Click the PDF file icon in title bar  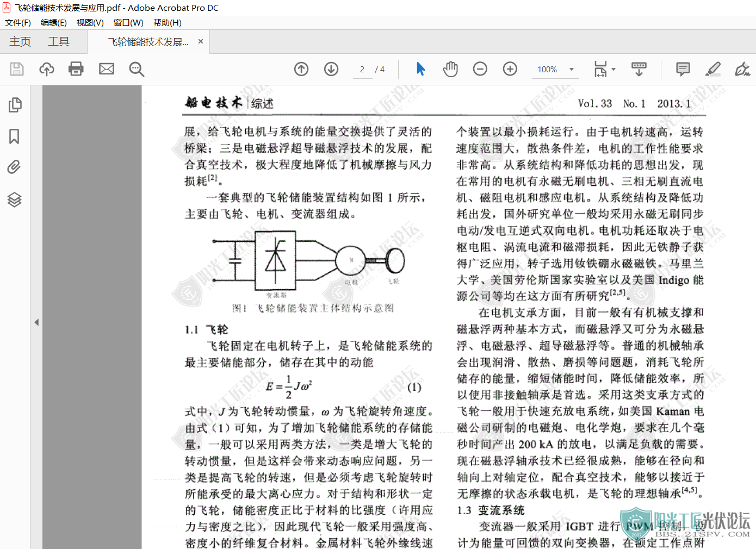pos(7,8)
